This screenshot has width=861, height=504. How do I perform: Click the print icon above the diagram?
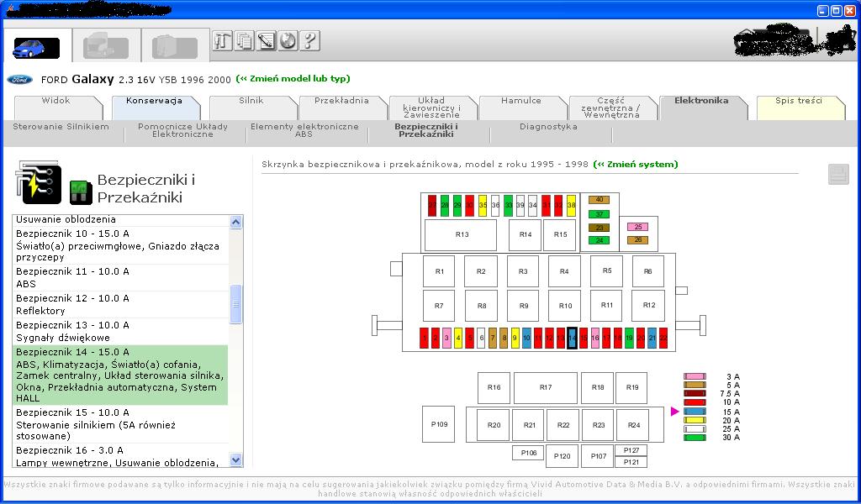838,174
